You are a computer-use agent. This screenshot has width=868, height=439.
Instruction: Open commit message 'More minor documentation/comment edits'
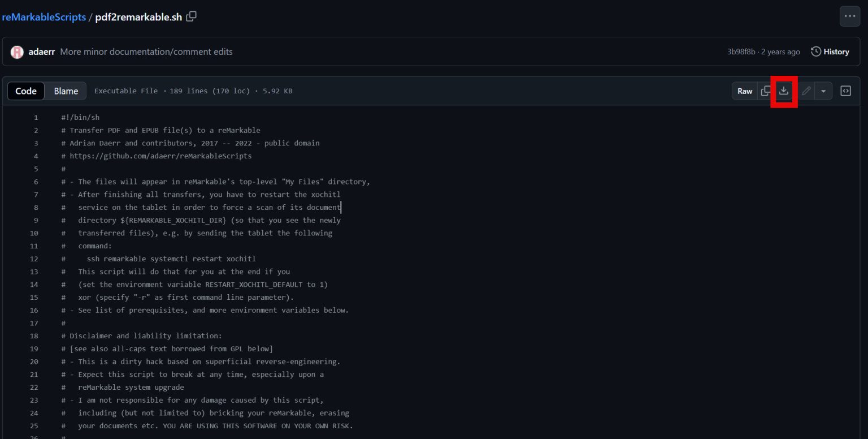click(x=146, y=51)
